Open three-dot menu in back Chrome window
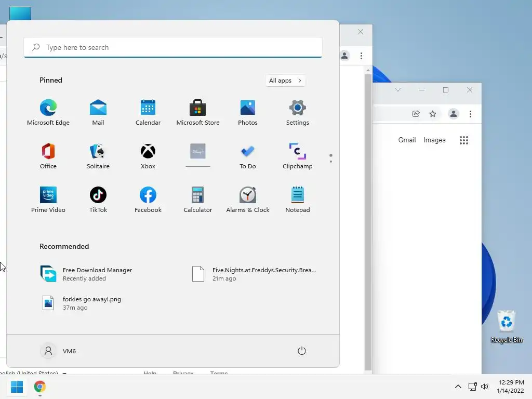Screen dimensions: 532x399 click(x=362, y=56)
